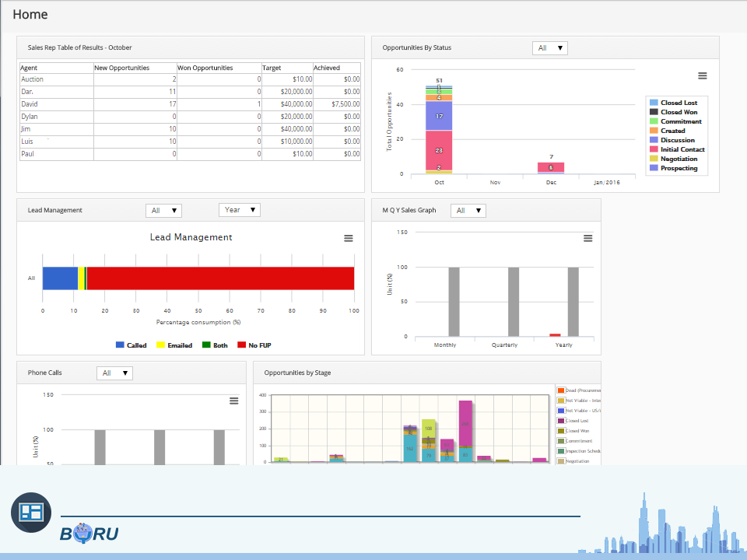Toggle Both legend item
This screenshot has width=747, height=560.
(215, 345)
